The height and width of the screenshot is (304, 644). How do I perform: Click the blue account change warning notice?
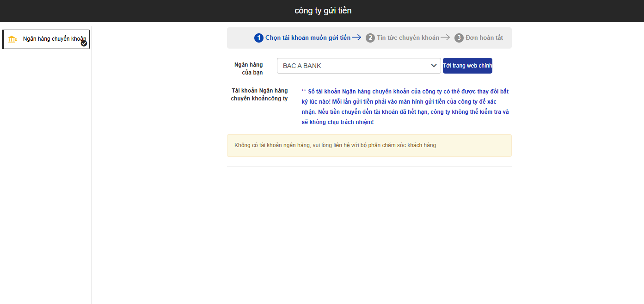(x=405, y=106)
